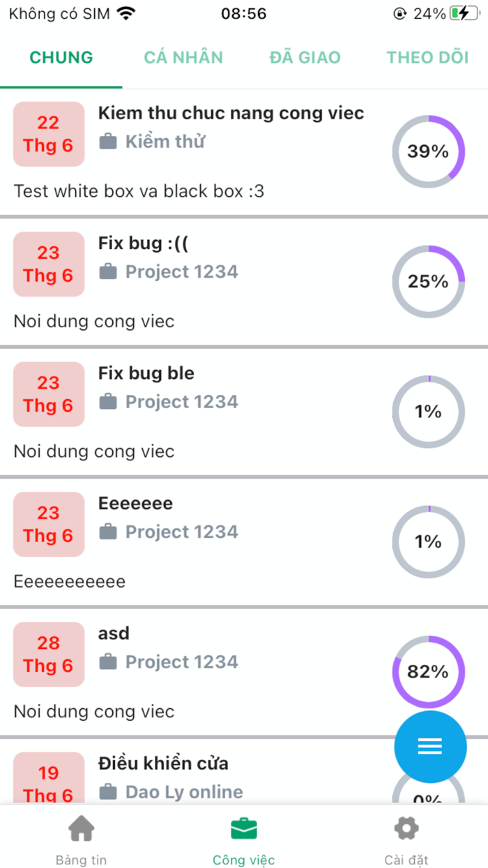This screenshot has width=488, height=868.
Task: Select the Eeeeeee task entry
Action: [136, 503]
